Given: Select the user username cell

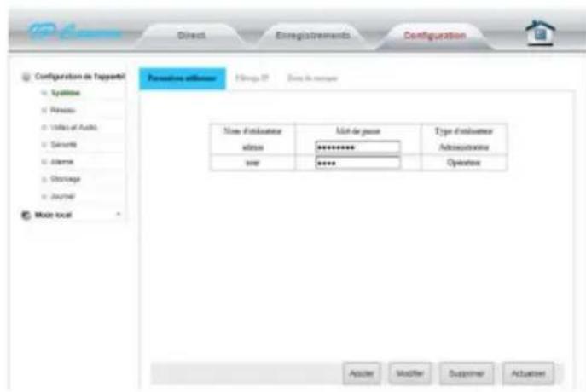Looking at the screenshot, I should (253, 163).
